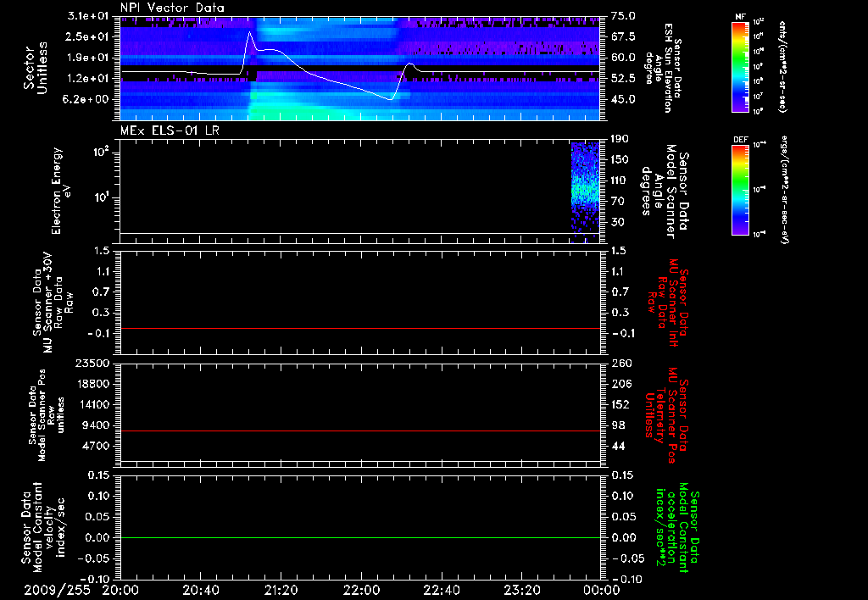Viewport: 868px width, 600px height.
Task: Click the 23:20 time tick label
Action: click(522, 590)
